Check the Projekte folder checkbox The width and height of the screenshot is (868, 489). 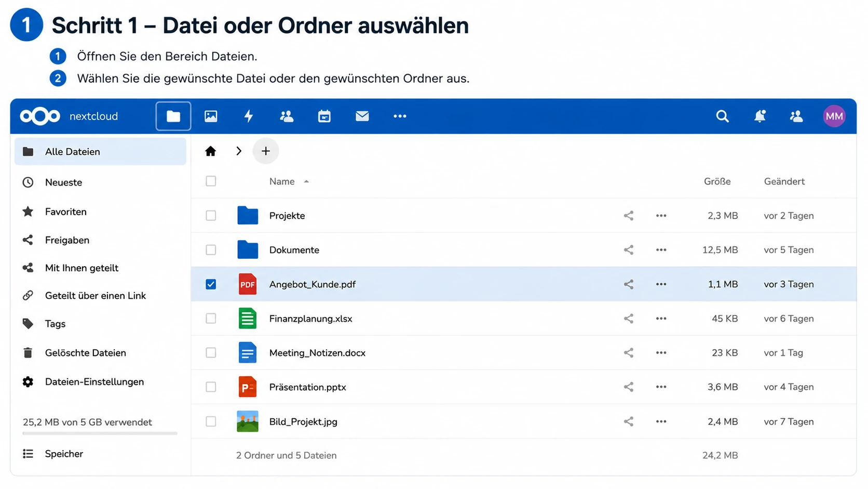click(x=211, y=216)
